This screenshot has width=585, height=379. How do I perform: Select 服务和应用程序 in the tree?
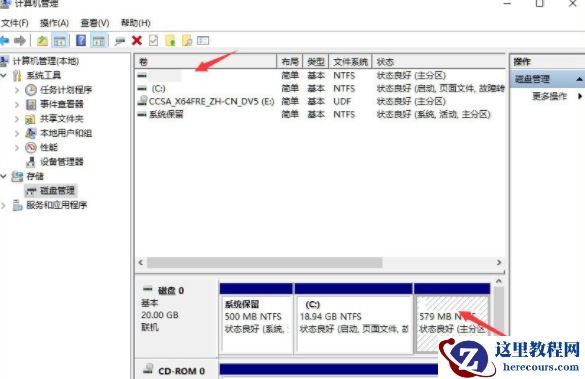[x=57, y=205]
